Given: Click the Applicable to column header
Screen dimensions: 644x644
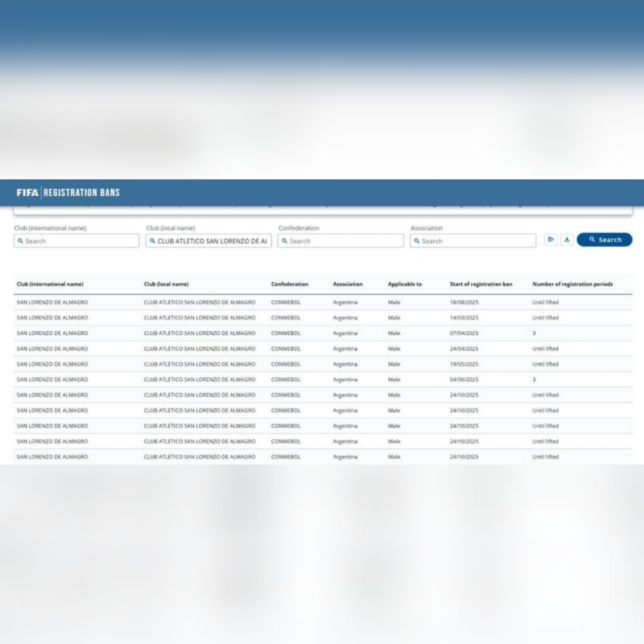Looking at the screenshot, I should pyautogui.click(x=404, y=284).
